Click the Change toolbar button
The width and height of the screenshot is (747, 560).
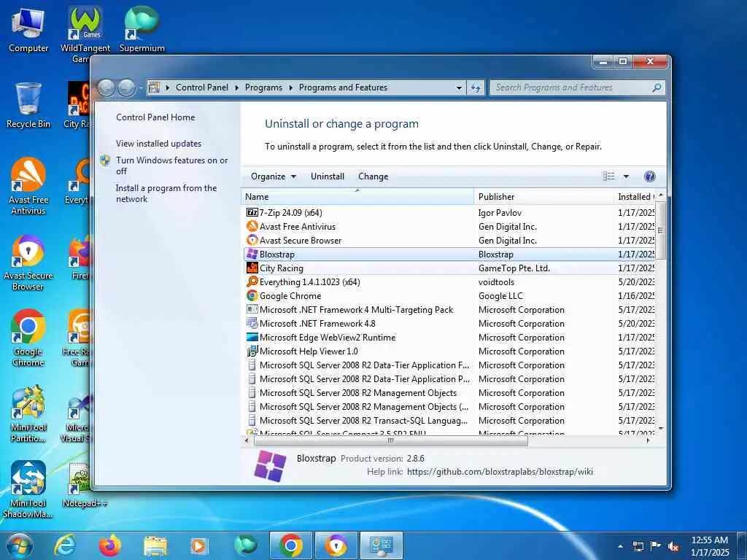tap(373, 176)
